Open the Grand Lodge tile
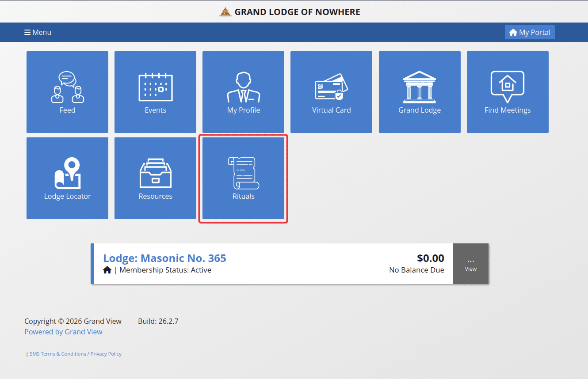Viewport: 588px width, 379px height. (x=420, y=92)
